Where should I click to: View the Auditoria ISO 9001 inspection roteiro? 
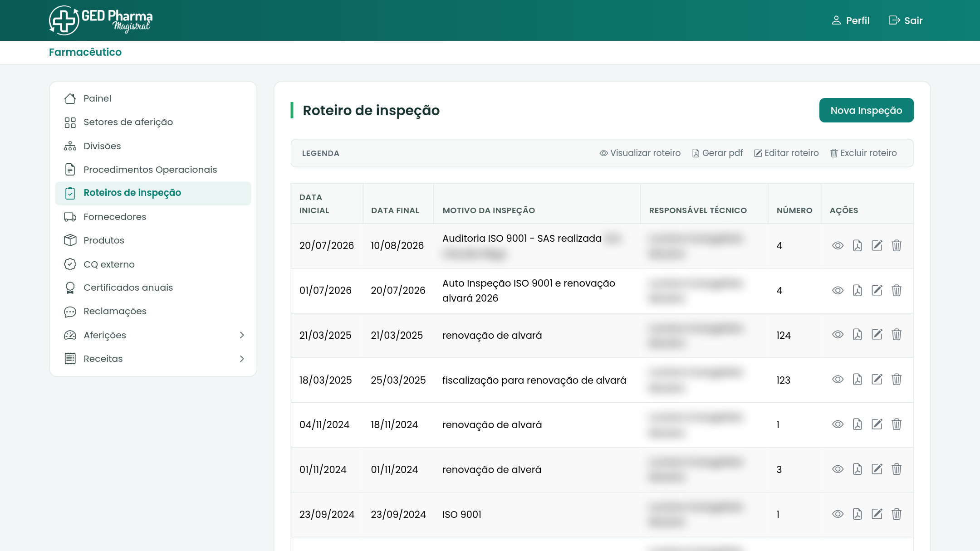[838, 245]
